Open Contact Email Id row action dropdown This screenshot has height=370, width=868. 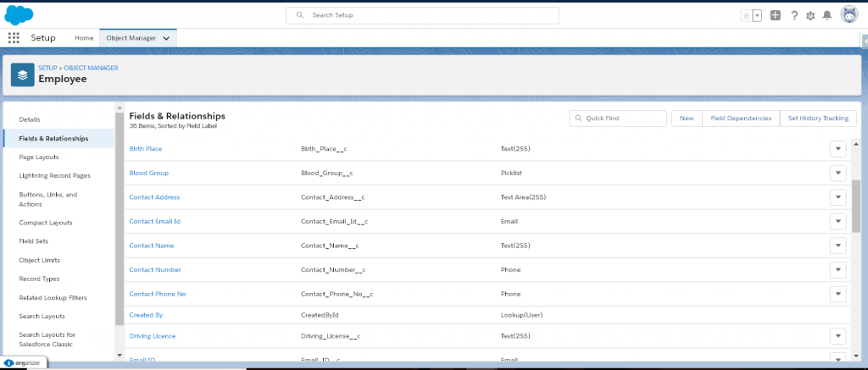click(838, 221)
